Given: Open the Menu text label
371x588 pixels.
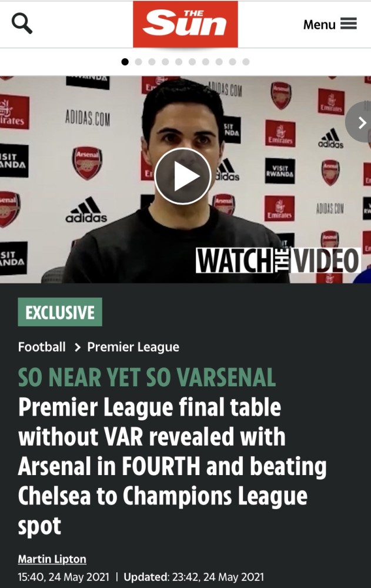Looking at the screenshot, I should (x=319, y=24).
